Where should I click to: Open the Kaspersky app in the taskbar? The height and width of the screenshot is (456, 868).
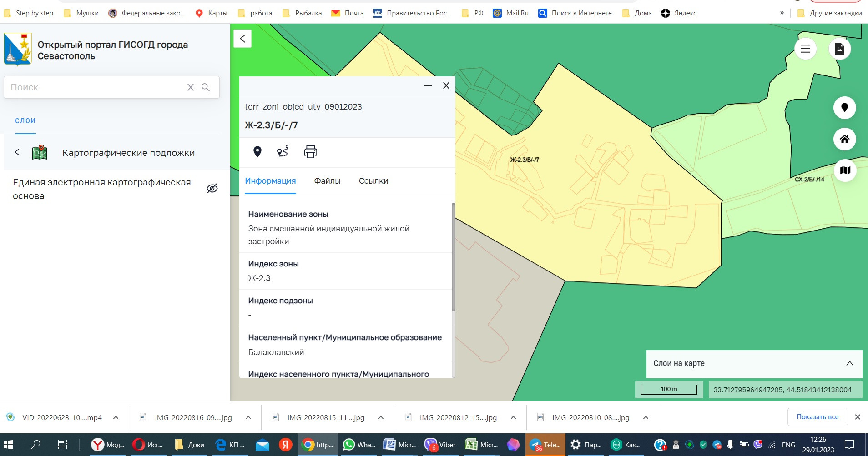[626, 445]
